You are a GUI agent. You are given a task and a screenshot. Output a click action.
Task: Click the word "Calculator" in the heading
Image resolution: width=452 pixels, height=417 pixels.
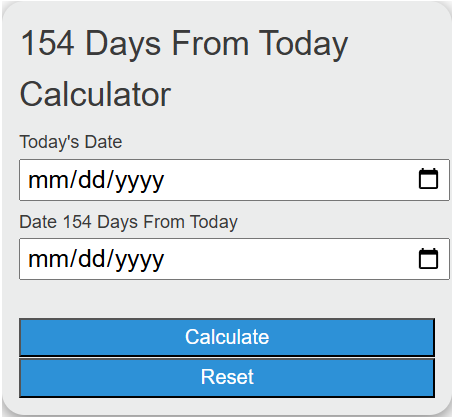click(x=95, y=94)
